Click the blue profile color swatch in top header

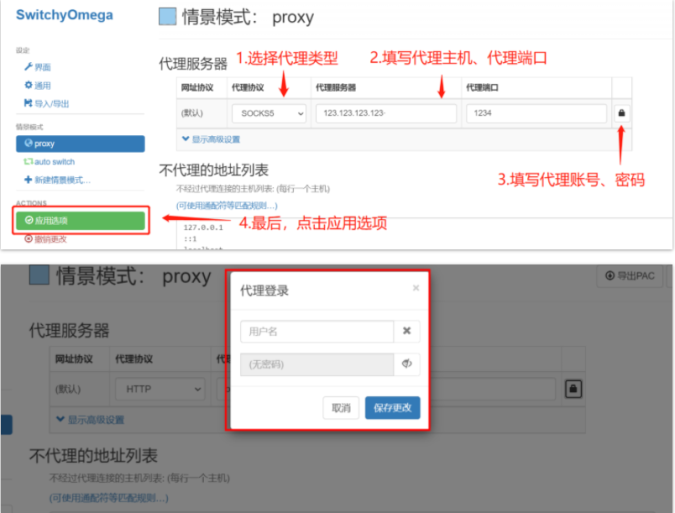[167, 16]
